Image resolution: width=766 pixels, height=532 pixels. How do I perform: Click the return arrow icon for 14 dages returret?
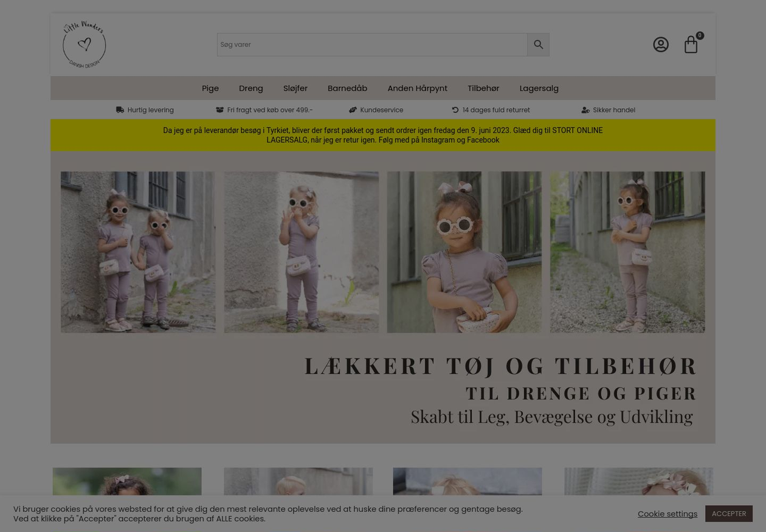coord(455,110)
